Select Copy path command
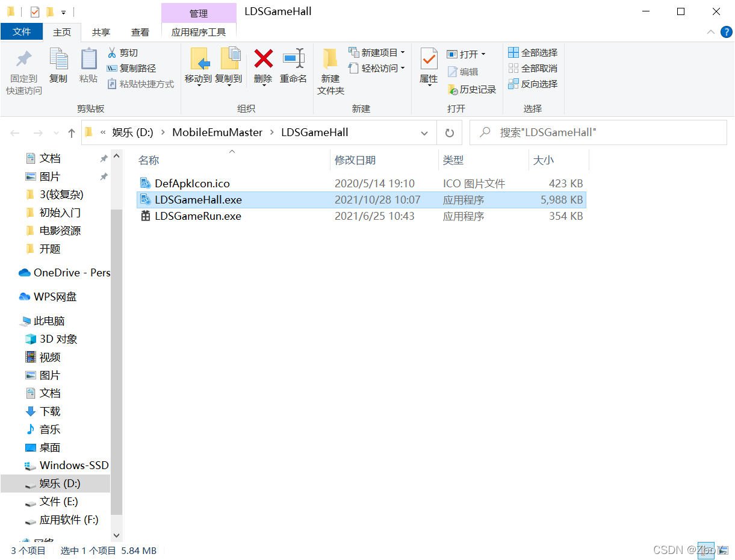This screenshot has height=560, width=735. 131,69
